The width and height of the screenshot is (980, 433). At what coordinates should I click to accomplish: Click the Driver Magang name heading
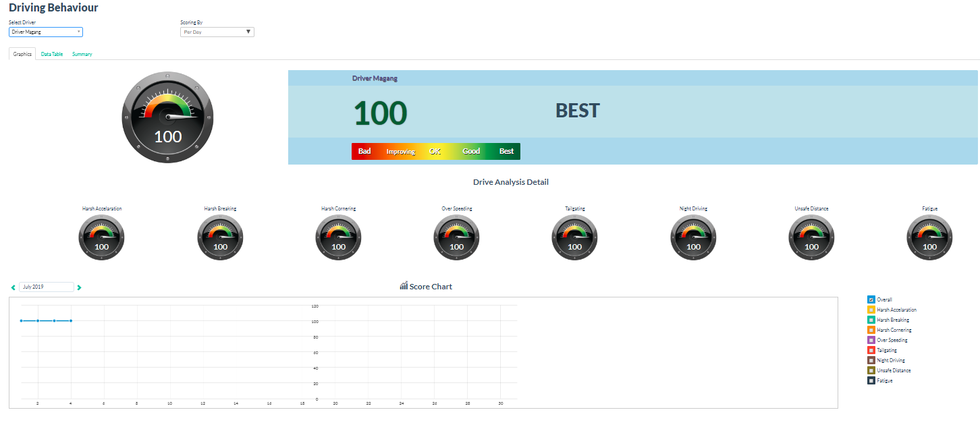(375, 78)
